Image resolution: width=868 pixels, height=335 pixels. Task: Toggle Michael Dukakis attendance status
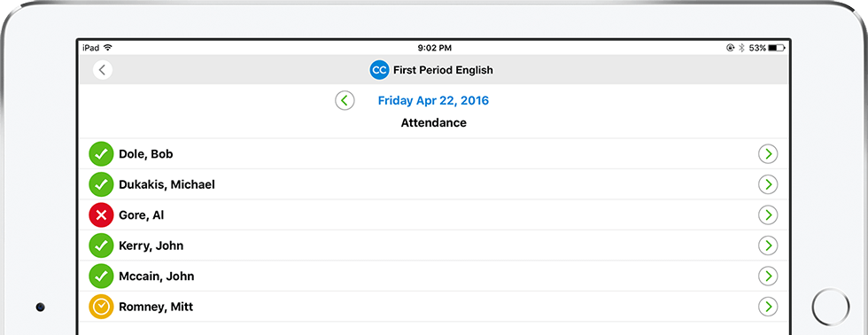click(x=101, y=184)
